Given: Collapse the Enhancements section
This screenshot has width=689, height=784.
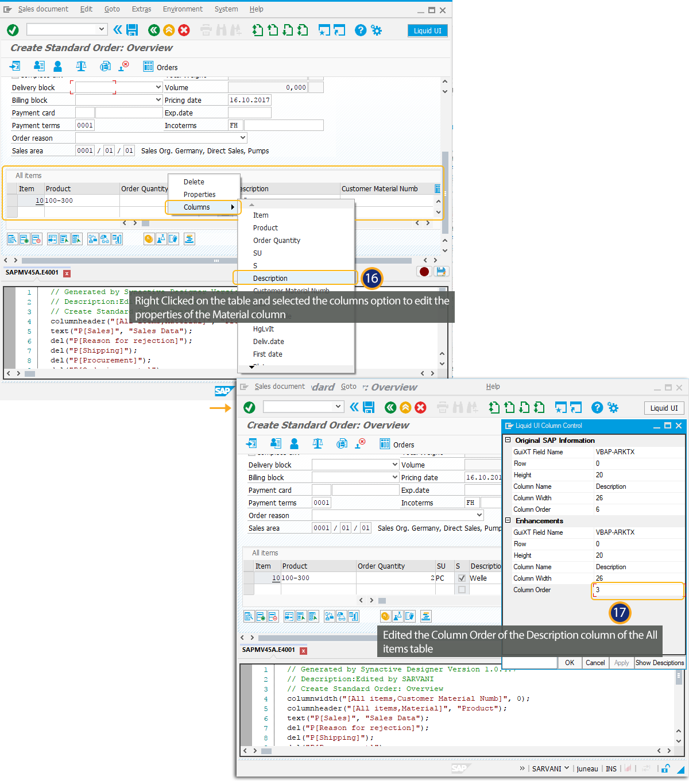Looking at the screenshot, I should tap(508, 520).
